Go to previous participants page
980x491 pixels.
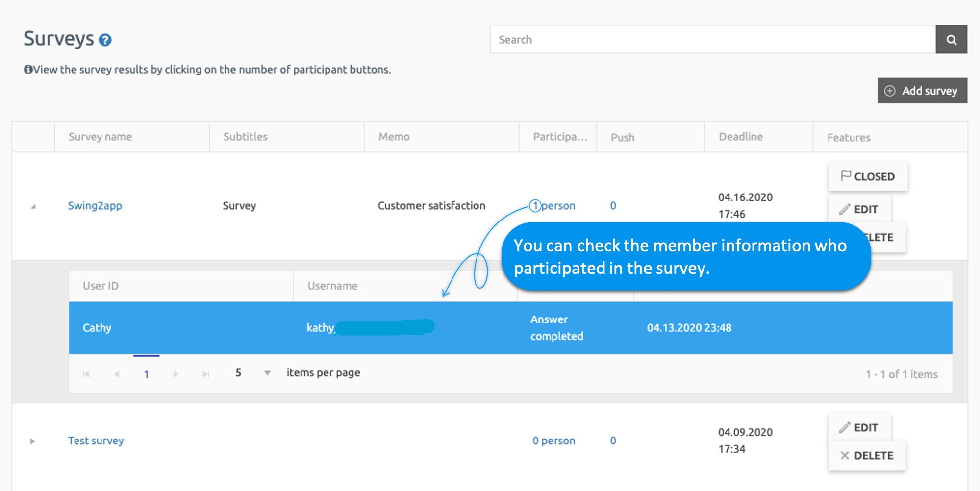click(x=117, y=374)
